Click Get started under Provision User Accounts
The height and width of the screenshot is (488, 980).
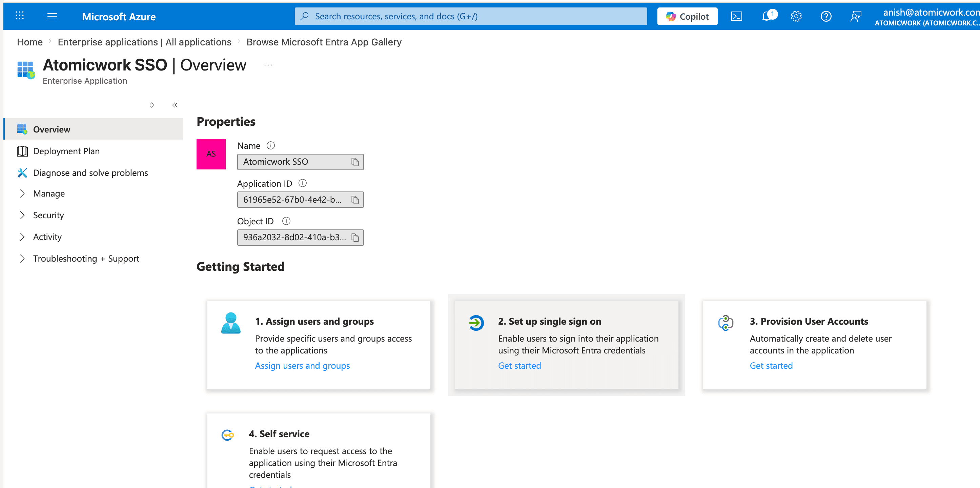pos(771,366)
